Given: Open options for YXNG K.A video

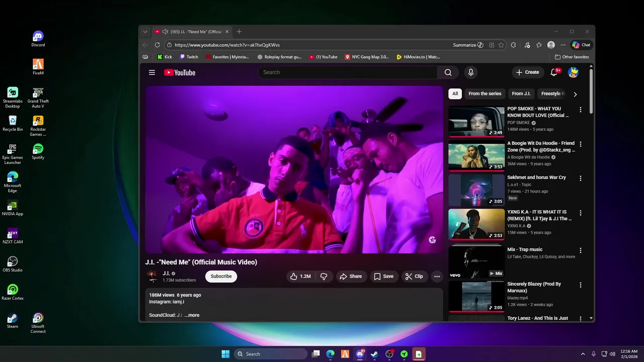Looking at the screenshot, I should point(581,213).
